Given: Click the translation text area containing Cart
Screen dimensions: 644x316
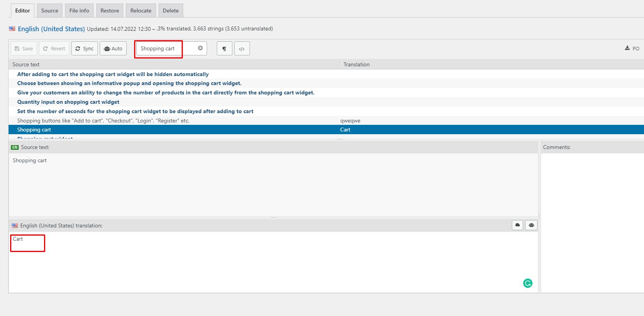Looking at the screenshot, I should pos(273,262).
